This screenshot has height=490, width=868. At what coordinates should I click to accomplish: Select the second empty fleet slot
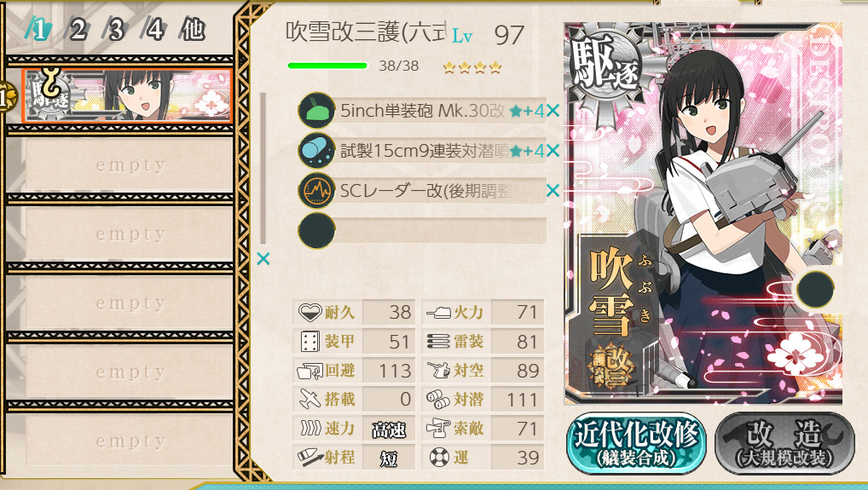129,234
